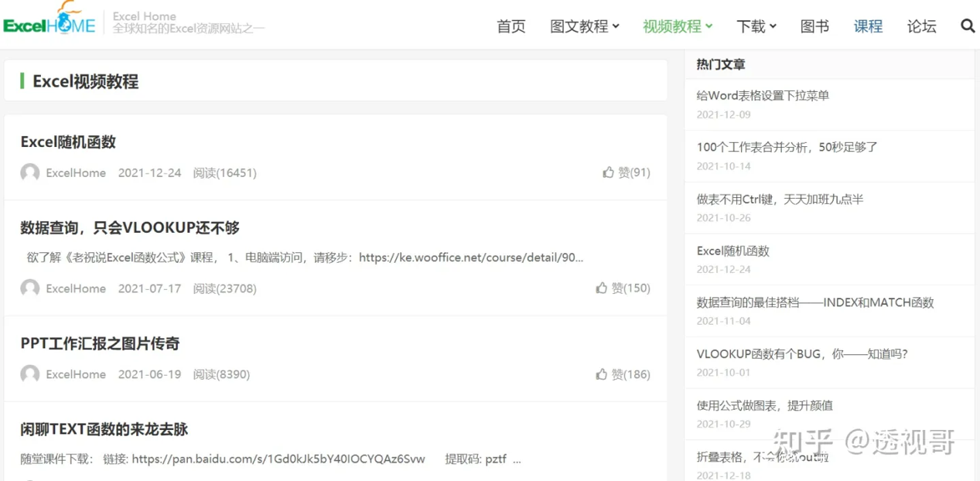Open hot article 使用公式做图表，提升颜值
Image resolution: width=980 pixels, height=481 pixels.
pyautogui.click(x=764, y=405)
